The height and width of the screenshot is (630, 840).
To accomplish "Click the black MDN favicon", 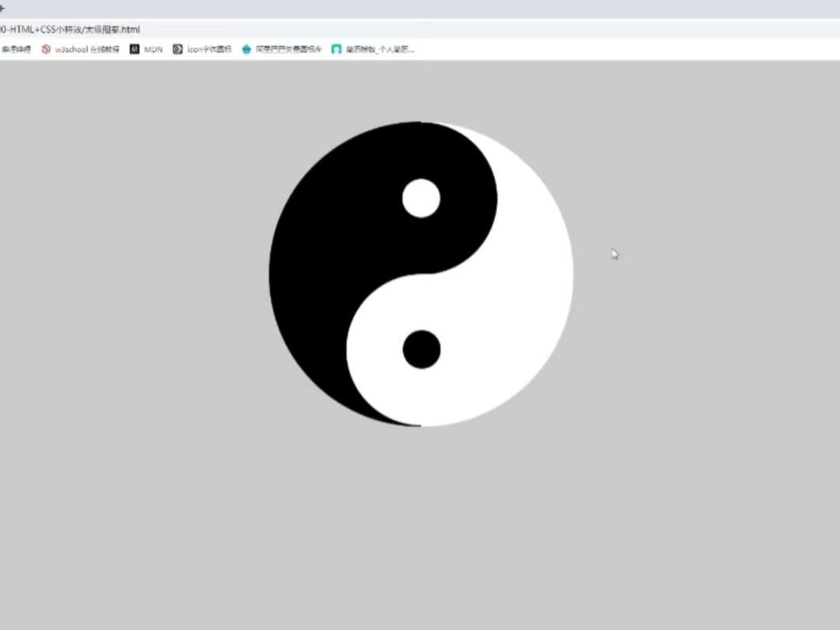I will click(x=135, y=49).
